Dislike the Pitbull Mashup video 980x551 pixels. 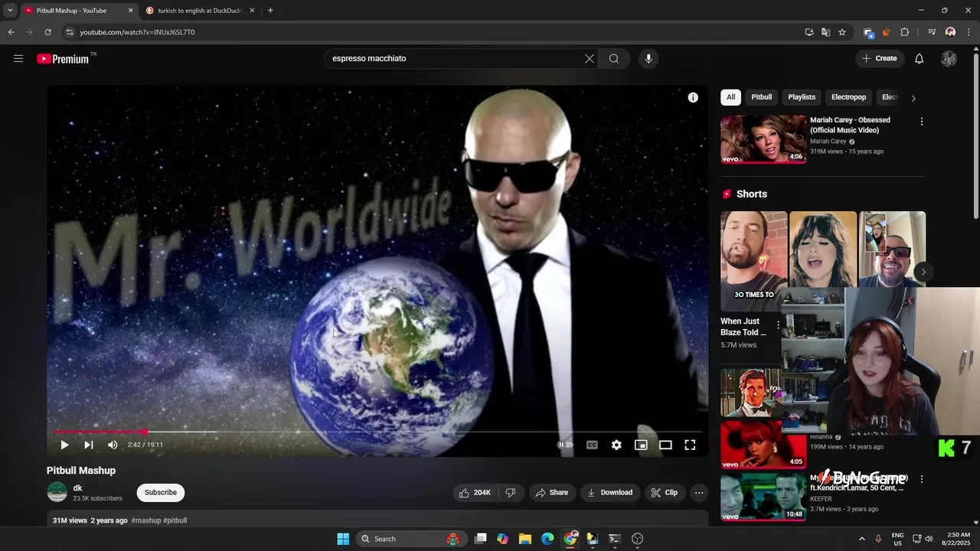point(510,493)
